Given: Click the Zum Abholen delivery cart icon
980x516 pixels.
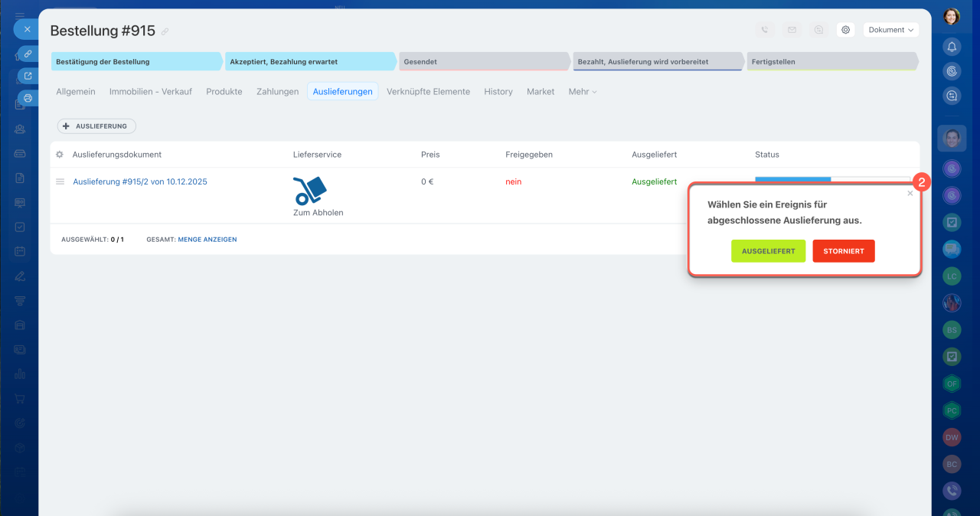Looking at the screenshot, I should click(x=309, y=191).
